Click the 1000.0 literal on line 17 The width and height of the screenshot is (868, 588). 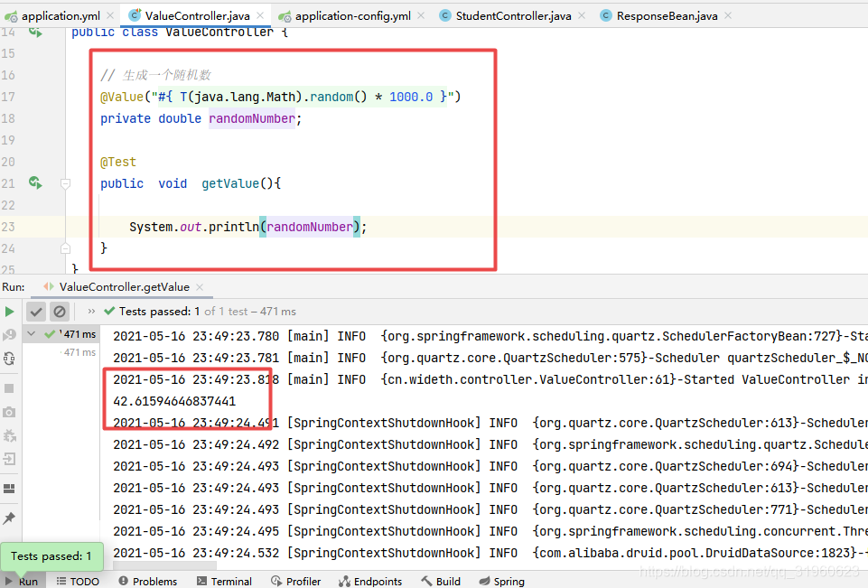(411, 97)
